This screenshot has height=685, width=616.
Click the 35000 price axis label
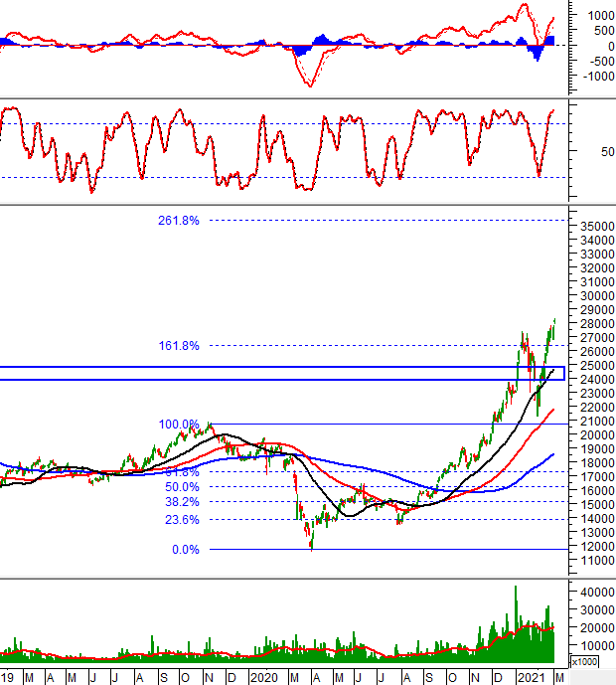point(592,227)
